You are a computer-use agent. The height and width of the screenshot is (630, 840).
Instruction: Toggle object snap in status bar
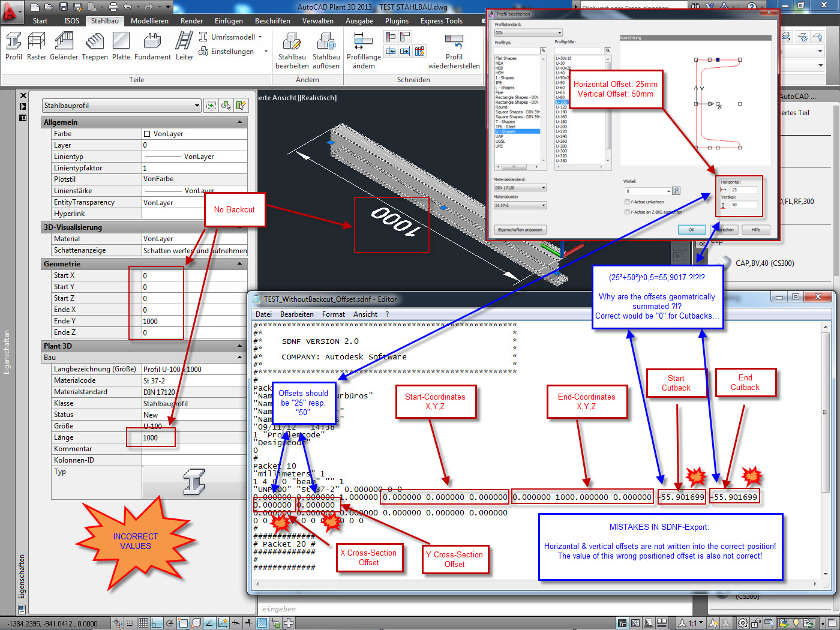click(184, 623)
